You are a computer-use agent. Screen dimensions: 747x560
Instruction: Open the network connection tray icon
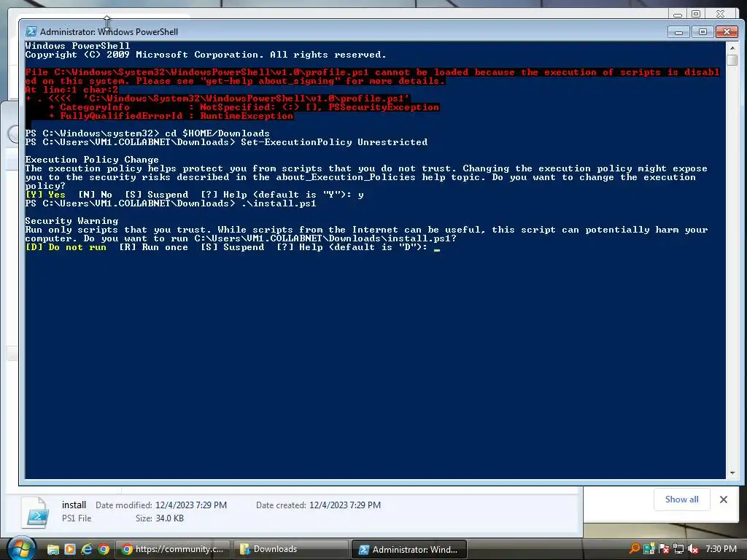point(678,549)
